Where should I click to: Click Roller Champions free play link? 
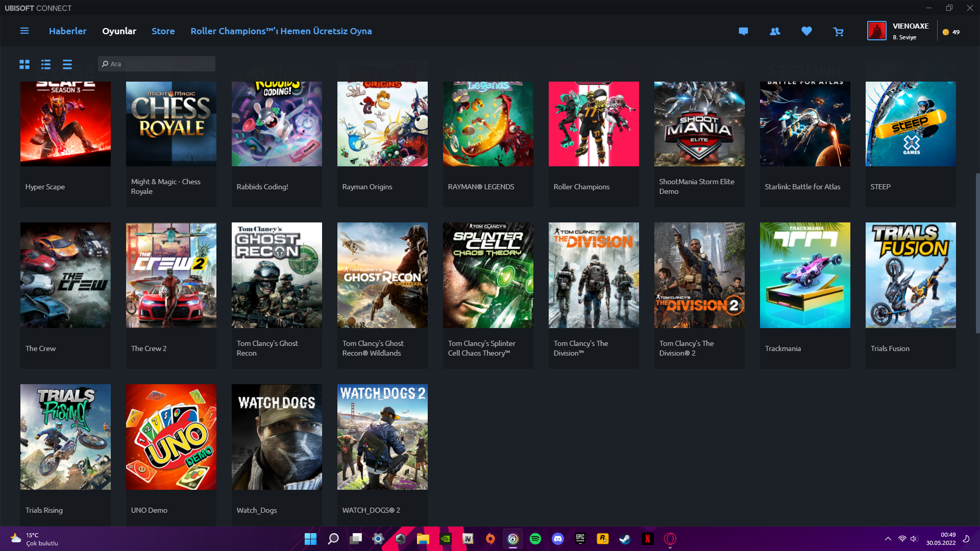tap(281, 31)
